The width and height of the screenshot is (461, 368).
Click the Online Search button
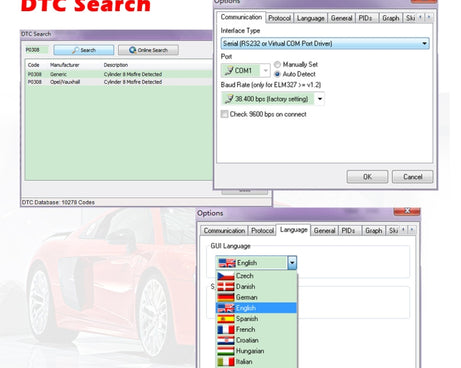click(x=148, y=50)
